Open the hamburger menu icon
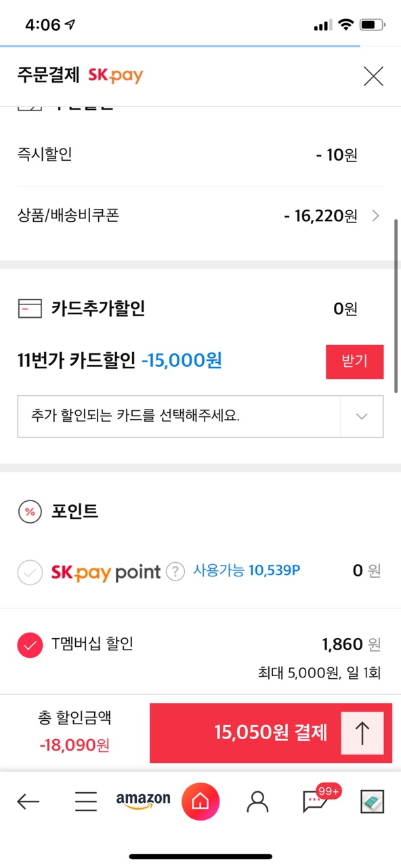Viewport: 401px width, 868px height. 86,802
